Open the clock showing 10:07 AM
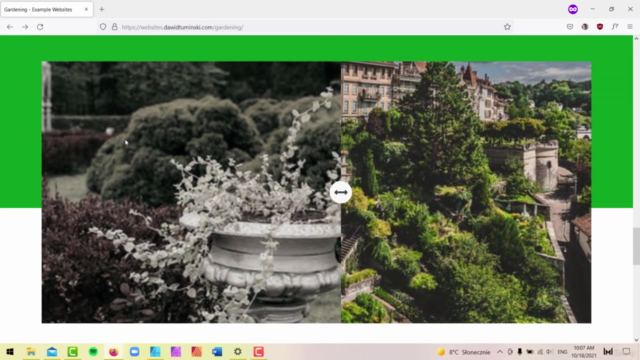This screenshot has width=640, height=360. (584, 351)
